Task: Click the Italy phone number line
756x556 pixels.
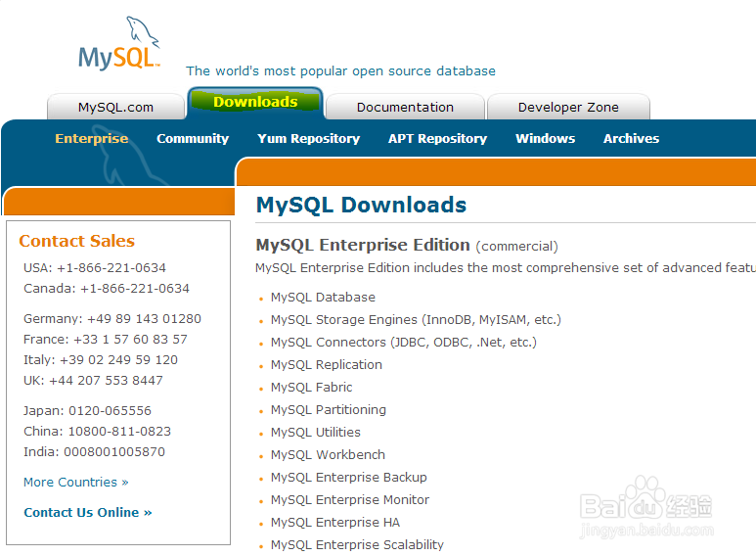Action: tap(101, 360)
